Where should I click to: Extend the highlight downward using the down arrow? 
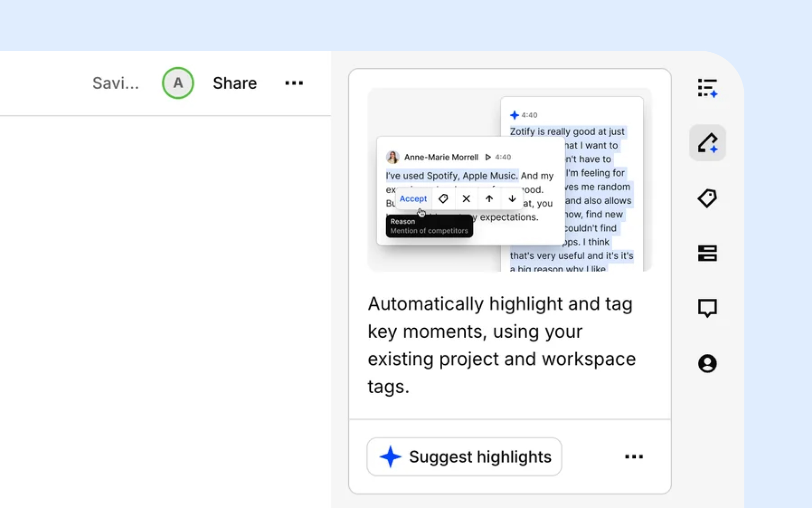[512, 198]
